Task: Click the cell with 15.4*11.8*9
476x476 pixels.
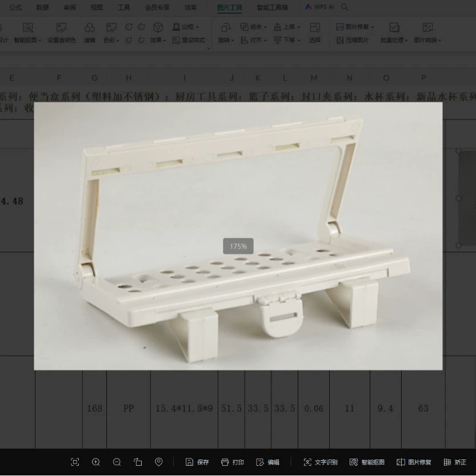Action: (184, 409)
